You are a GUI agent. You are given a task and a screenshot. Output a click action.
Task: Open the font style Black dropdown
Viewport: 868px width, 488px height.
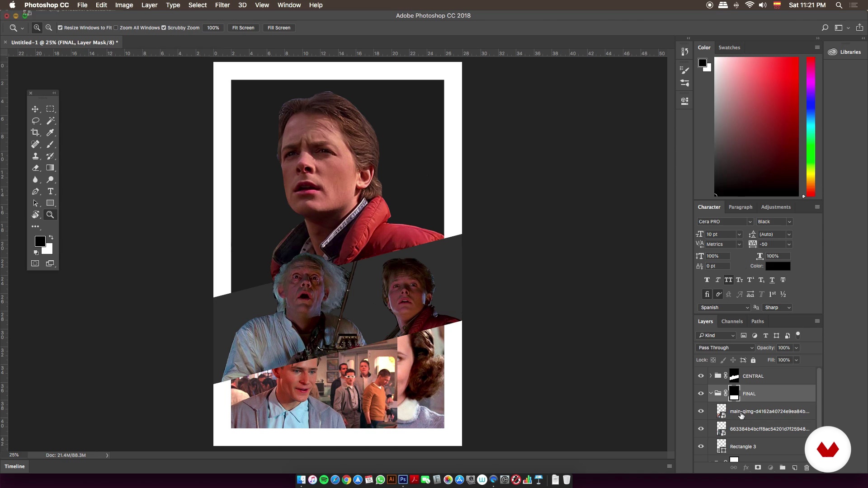tap(789, 222)
